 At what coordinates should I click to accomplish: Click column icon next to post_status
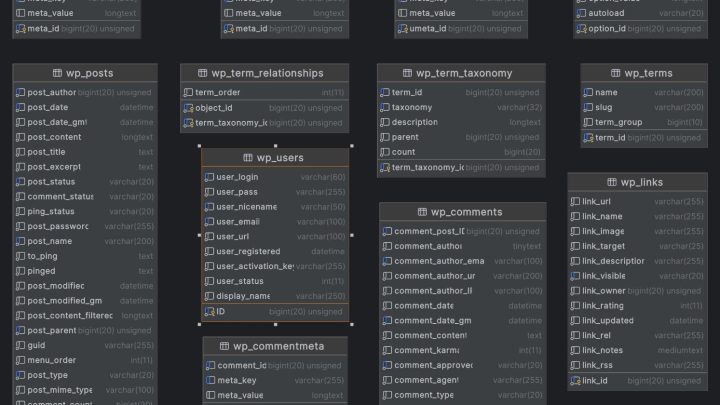[20, 182]
